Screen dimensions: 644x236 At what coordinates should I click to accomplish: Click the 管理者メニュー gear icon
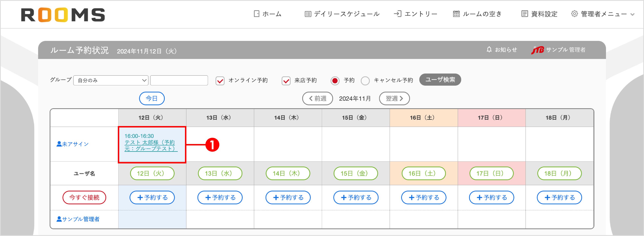[x=574, y=14]
